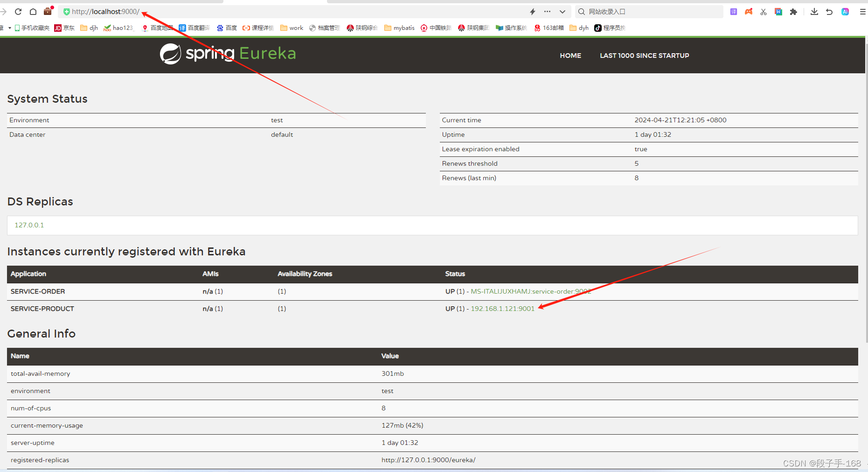Click the Spring Eureka logo
Screen dimensions: 868x472
click(x=228, y=54)
